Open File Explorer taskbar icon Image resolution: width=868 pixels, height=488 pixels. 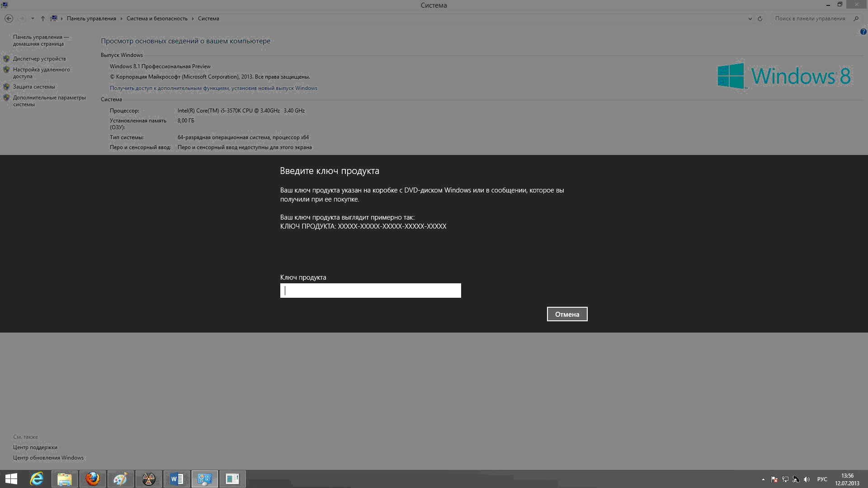65,479
